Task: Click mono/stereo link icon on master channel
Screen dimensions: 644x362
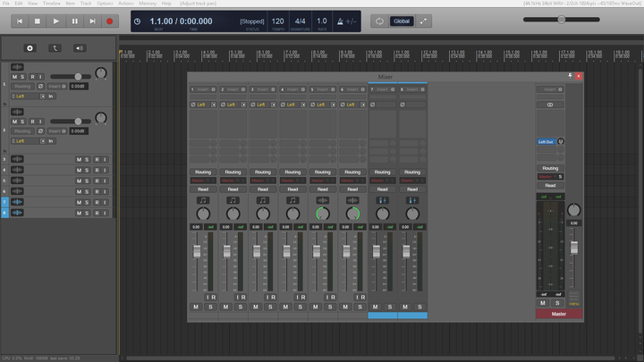Action: [550, 105]
